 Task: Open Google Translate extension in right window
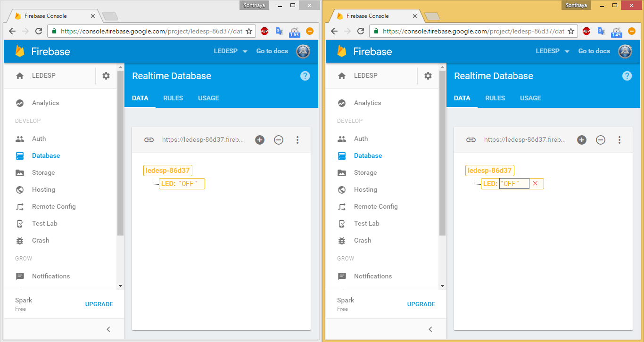click(x=601, y=31)
